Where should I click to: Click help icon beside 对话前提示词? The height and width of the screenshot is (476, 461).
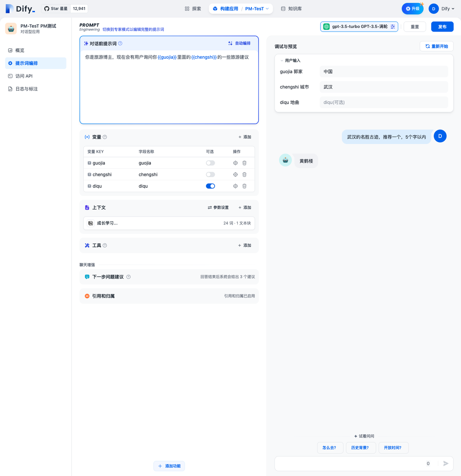pos(120,44)
